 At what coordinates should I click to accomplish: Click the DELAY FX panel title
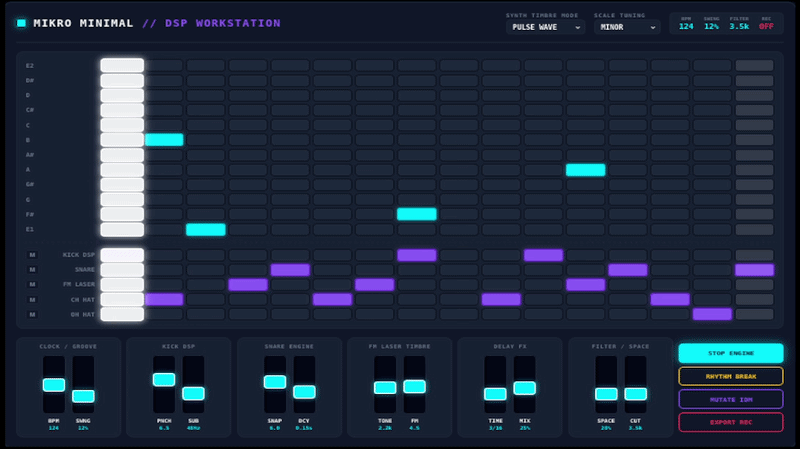pos(510,346)
